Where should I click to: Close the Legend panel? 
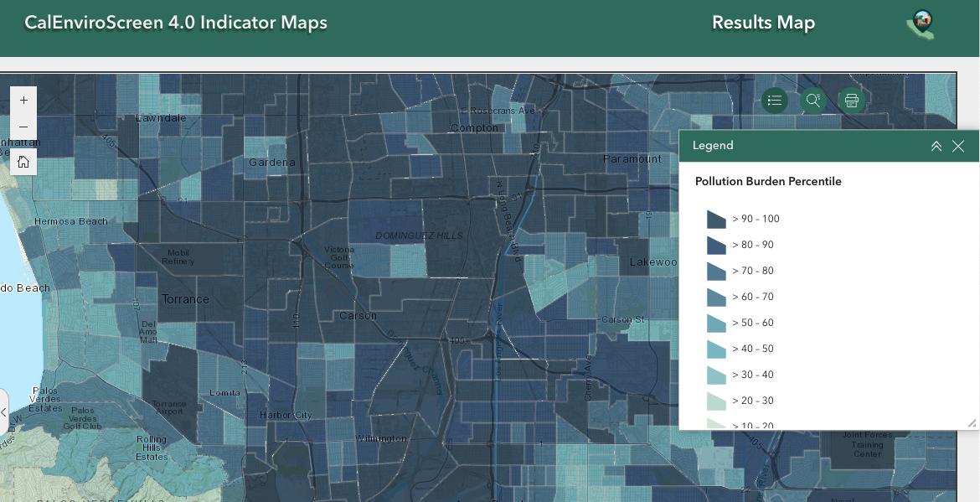958,147
